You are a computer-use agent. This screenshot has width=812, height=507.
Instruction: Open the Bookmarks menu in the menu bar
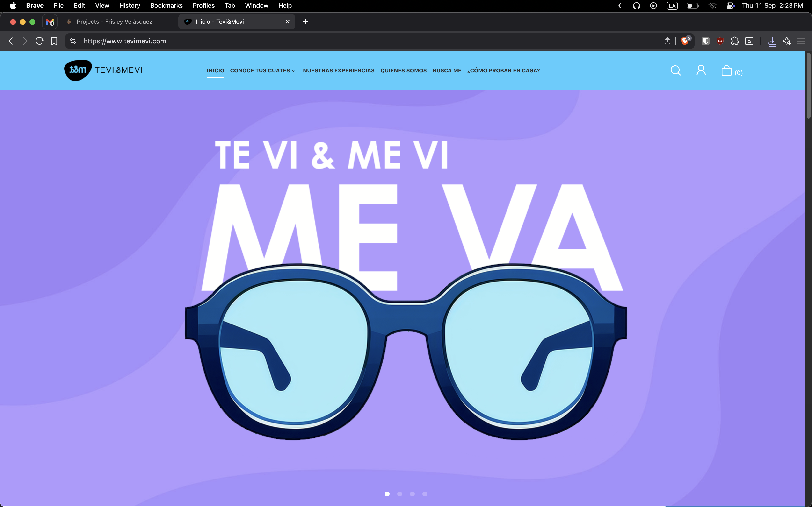[x=167, y=6]
